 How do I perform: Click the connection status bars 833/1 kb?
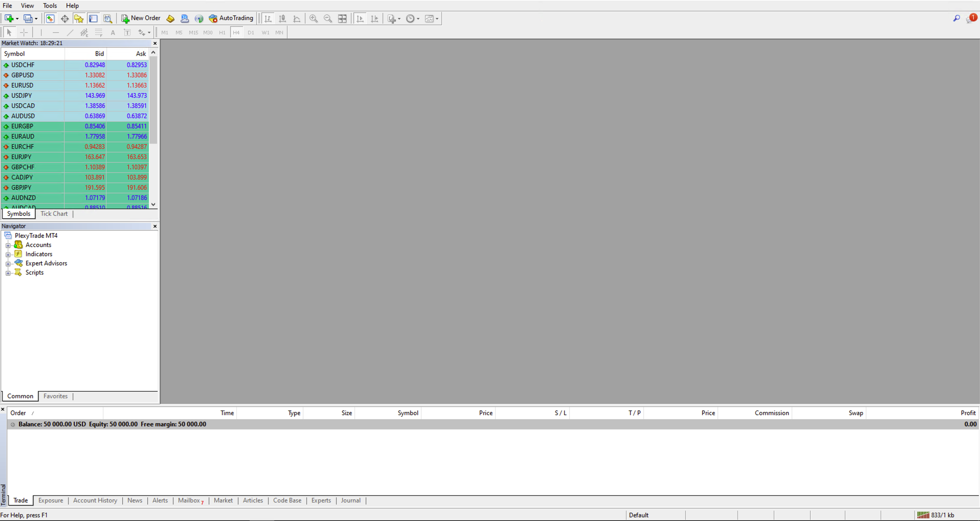click(936, 515)
